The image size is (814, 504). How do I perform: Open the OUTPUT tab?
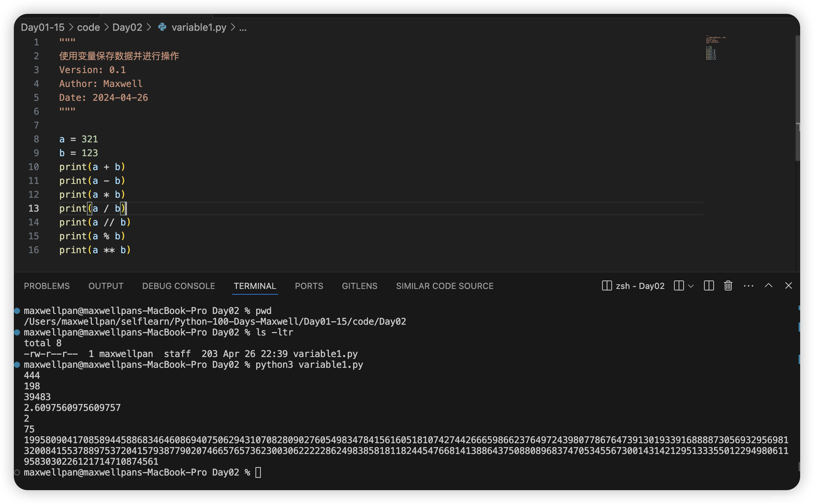point(106,286)
